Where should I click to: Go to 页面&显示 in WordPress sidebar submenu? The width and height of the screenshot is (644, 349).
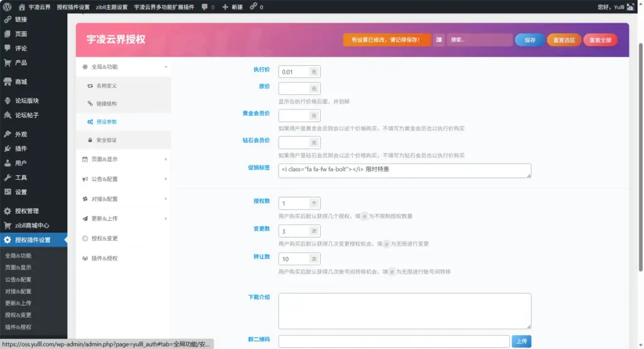[x=18, y=267]
